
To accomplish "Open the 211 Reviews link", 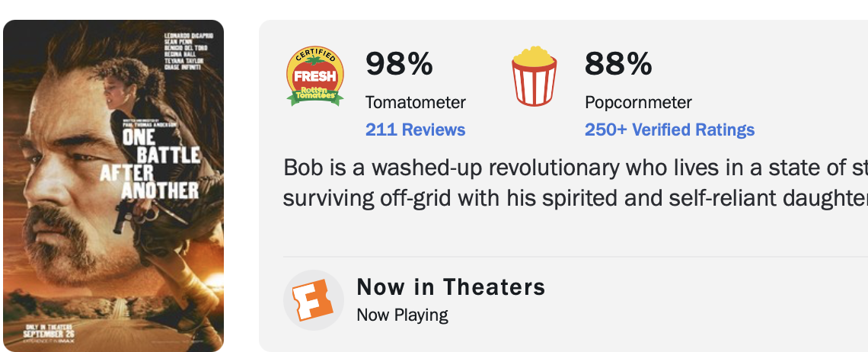I will point(415,130).
